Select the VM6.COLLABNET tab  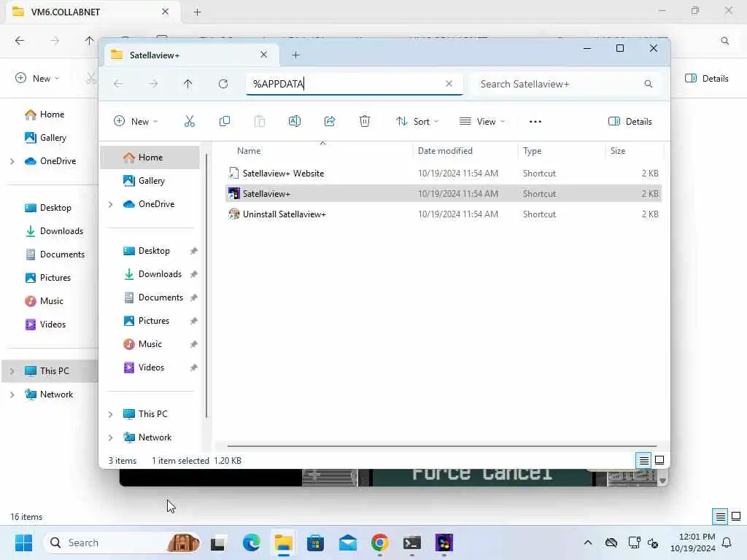[x=93, y=12]
